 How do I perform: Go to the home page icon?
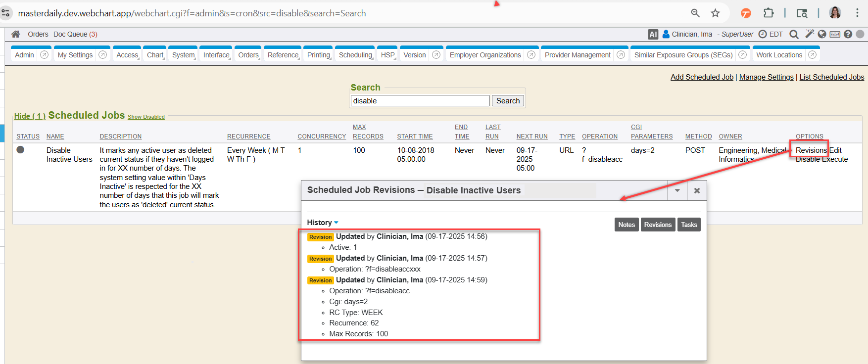coord(16,34)
